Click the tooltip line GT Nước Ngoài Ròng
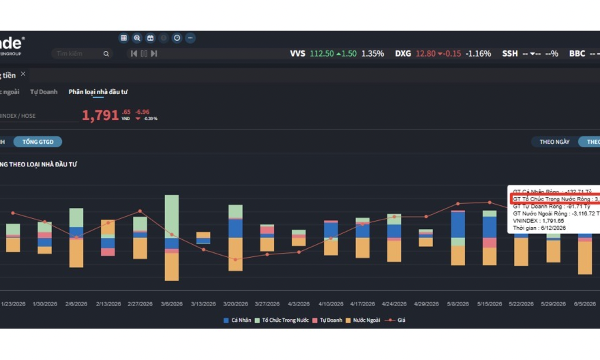Viewport: 600px width, 360px height. point(556,213)
